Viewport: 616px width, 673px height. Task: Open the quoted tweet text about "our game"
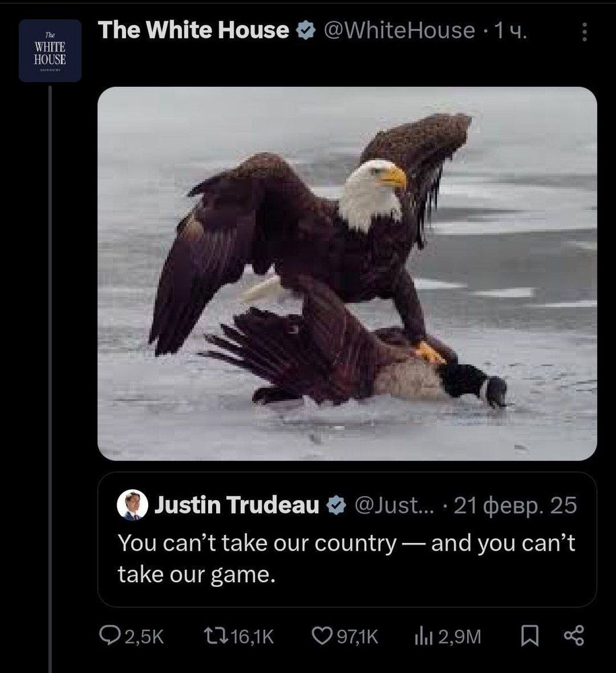(x=346, y=559)
